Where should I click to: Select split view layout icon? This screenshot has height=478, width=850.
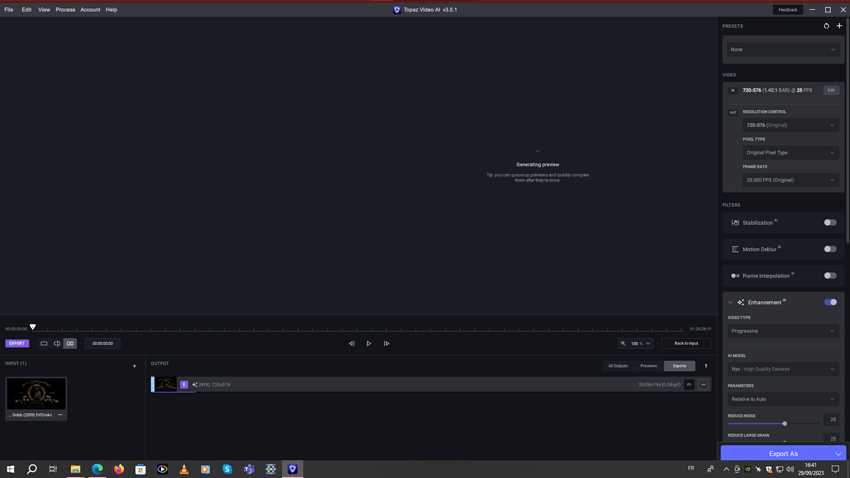[57, 344]
